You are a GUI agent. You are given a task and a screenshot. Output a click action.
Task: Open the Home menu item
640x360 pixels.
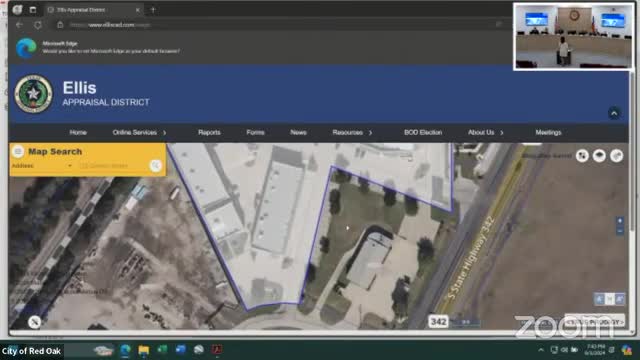[78, 132]
